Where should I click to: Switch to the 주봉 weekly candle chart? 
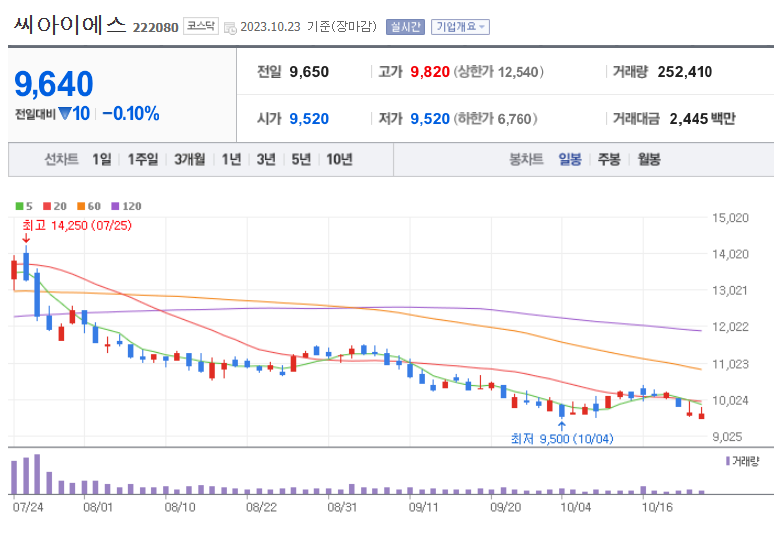[x=609, y=159]
